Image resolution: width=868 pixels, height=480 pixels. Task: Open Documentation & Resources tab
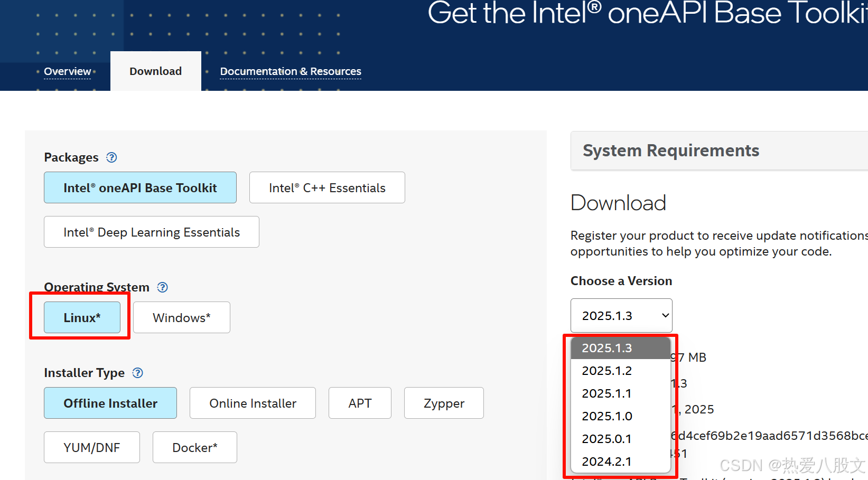click(290, 71)
